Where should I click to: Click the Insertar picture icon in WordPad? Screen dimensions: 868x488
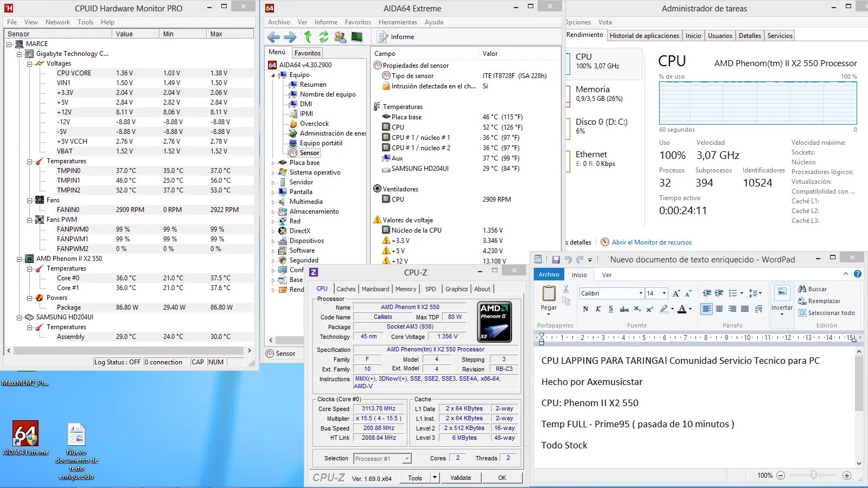(782, 293)
